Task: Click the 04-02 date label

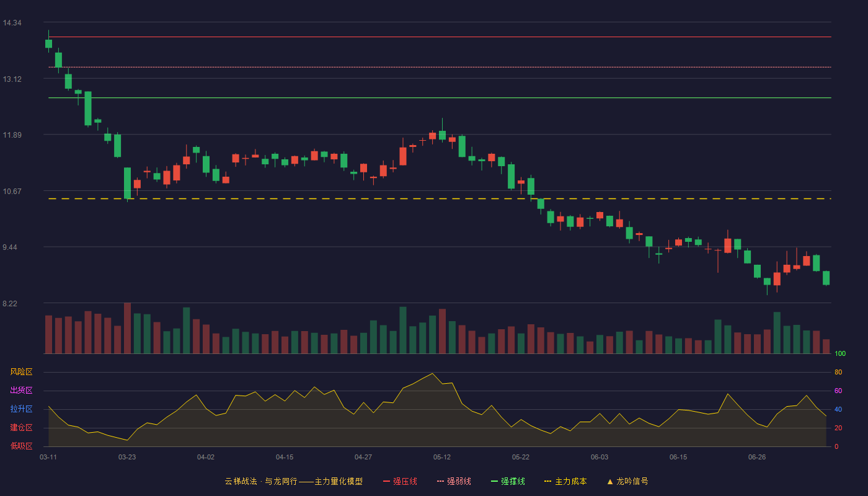Action: tap(206, 457)
